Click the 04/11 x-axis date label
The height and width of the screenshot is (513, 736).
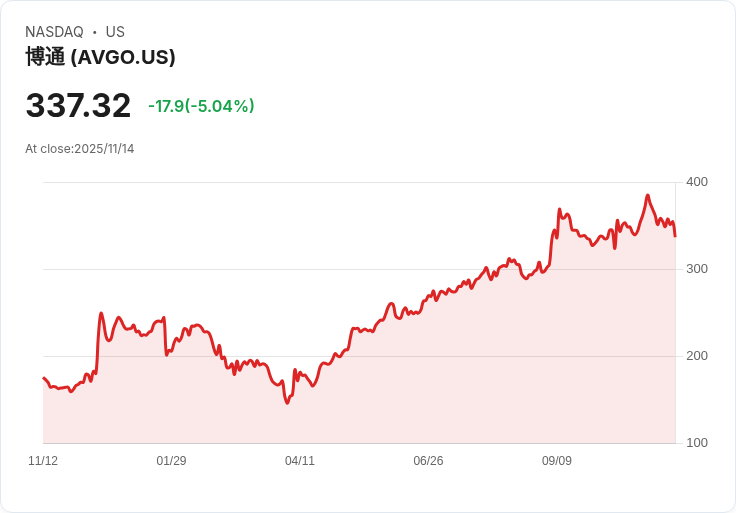coord(300,461)
